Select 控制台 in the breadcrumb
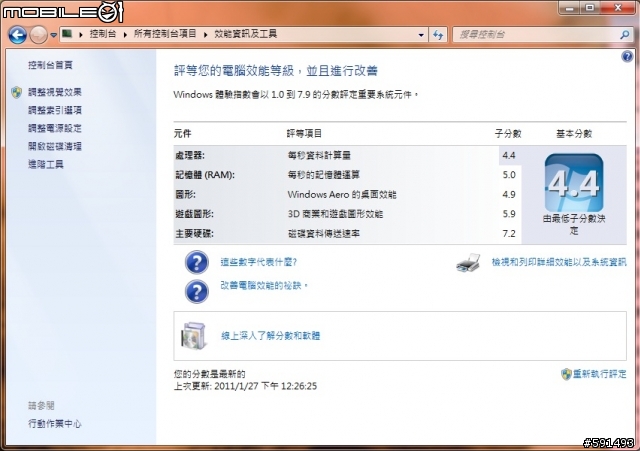640x451 pixels. tap(103, 34)
